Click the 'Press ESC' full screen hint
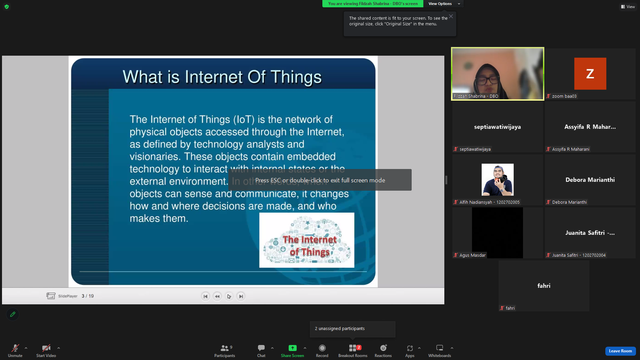 [x=320, y=180]
